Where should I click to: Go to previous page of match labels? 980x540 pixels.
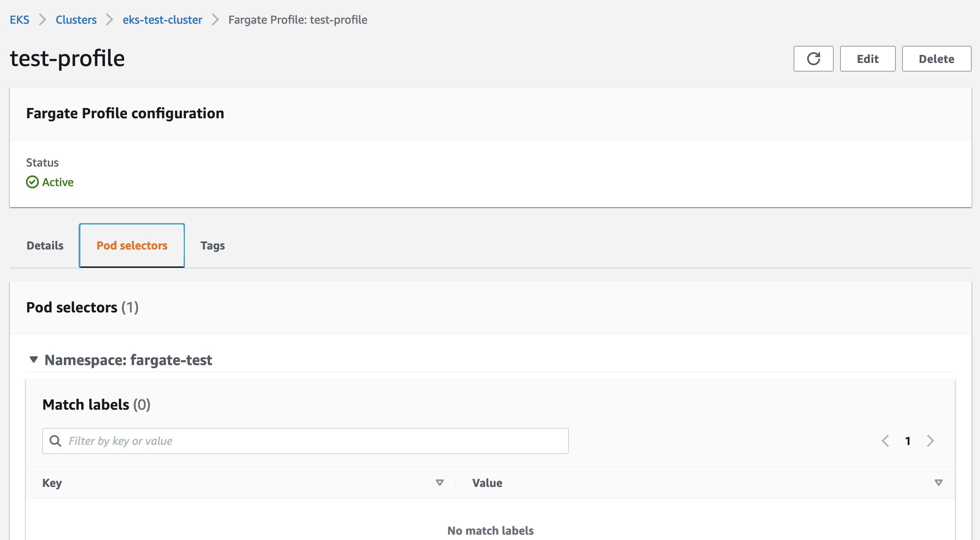point(885,441)
